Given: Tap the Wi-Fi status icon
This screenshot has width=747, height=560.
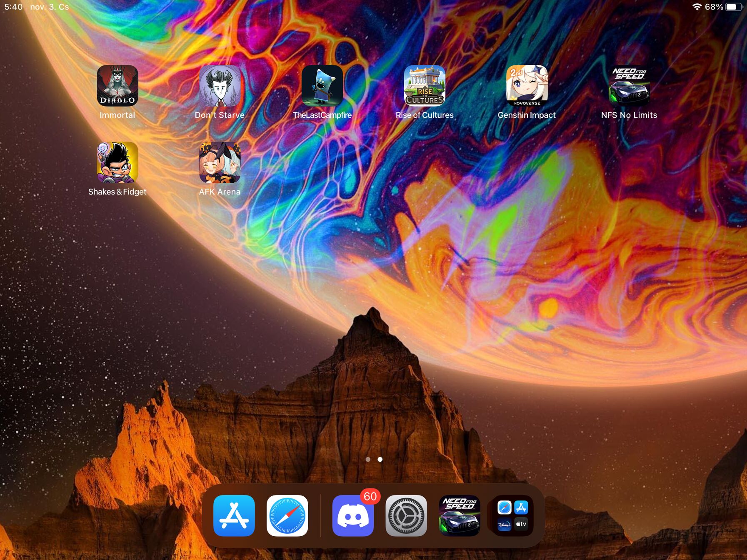Looking at the screenshot, I should (697, 7).
